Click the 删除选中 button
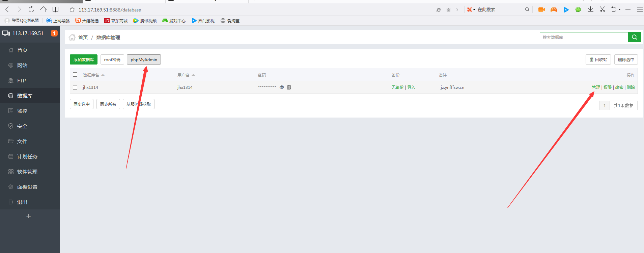Image resolution: width=644 pixels, height=253 pixels. pos(626,59)
